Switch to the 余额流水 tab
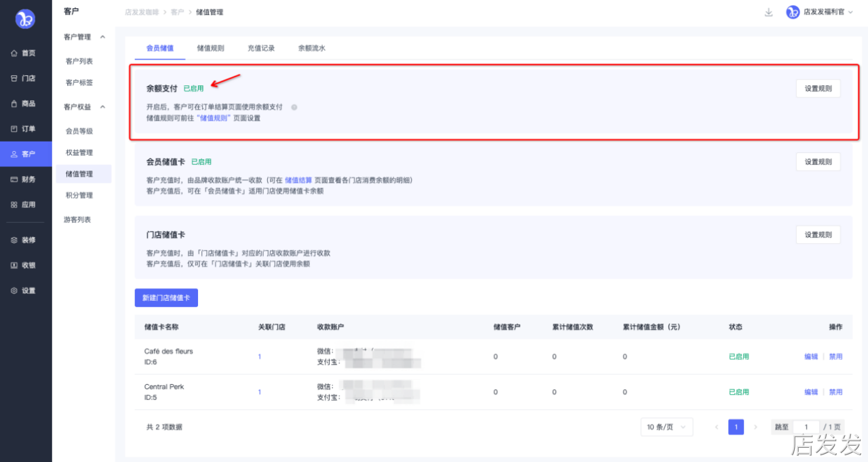Screen dimensions: 868x462 pyautogui.click(x=312, y=48)
